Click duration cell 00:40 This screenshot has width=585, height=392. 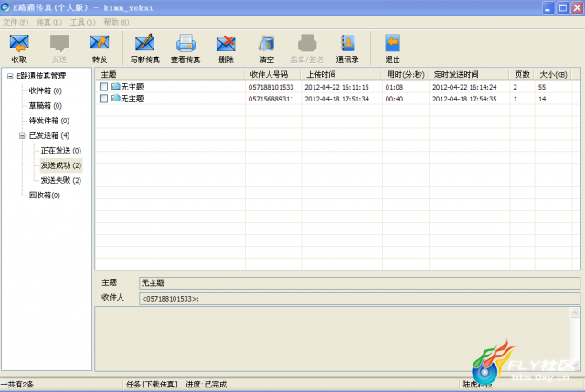pyautogui.click(x=394, y=99)
